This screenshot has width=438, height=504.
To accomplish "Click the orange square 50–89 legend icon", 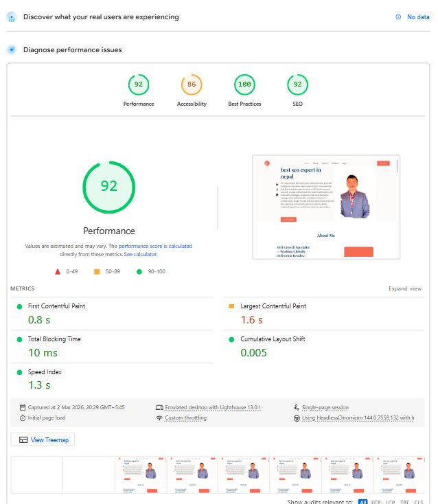I will pos(97,272).
